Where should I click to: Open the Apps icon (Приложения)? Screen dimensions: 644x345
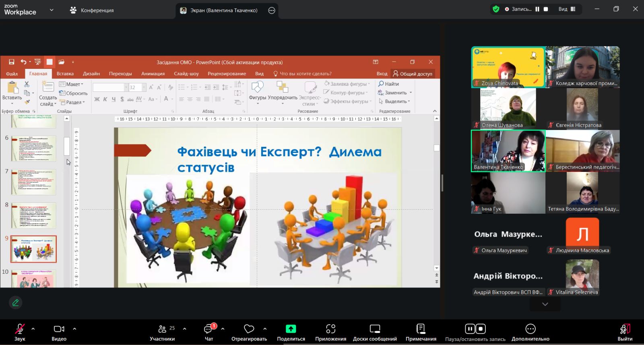point(330,329)
